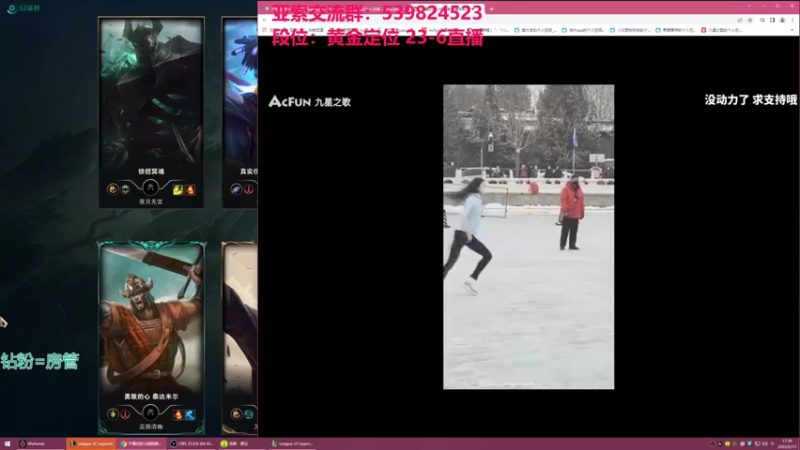Click Tryndamere card's blue Ghost summoner spell
Viewport: 800px width, 450px height.
pyautogui.click(x=190, y=415)
